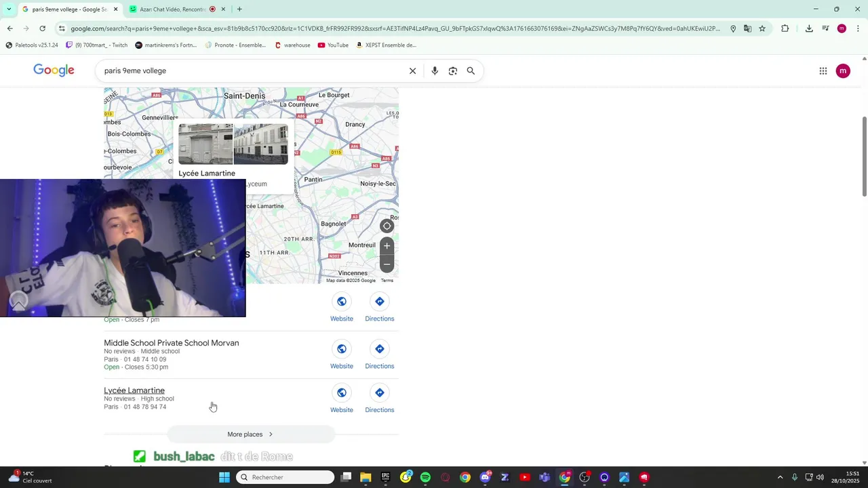
Task: Select the paris 9eme vollege Google tab
Action: pos(69,9)
